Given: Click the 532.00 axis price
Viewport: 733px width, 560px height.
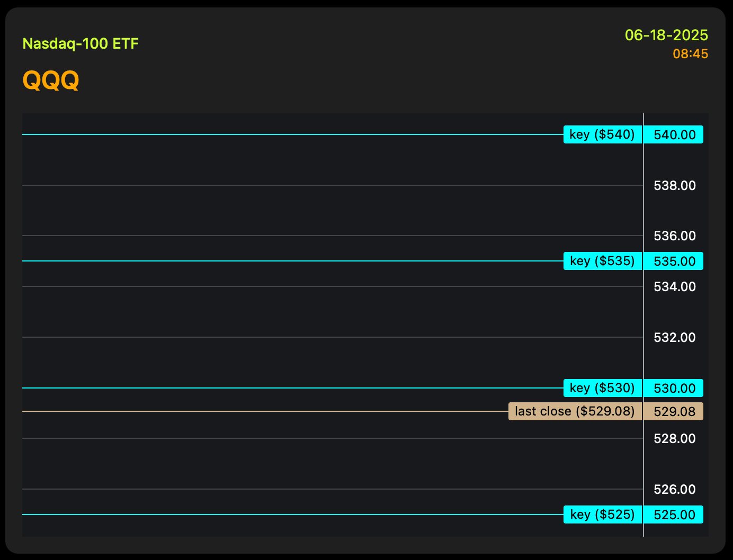Looking at the screenshot, I should point(675,337).
